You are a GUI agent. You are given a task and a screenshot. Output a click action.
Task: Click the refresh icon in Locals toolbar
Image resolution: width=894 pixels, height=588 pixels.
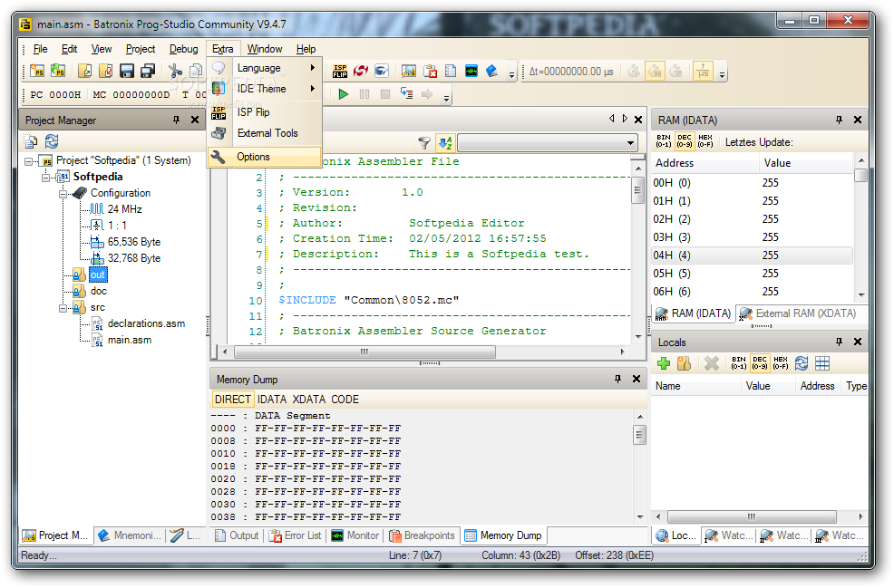(x=802, y=363)
